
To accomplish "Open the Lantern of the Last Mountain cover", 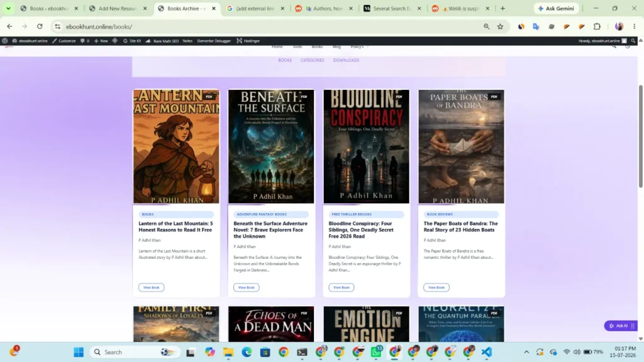I will [176, 146].
